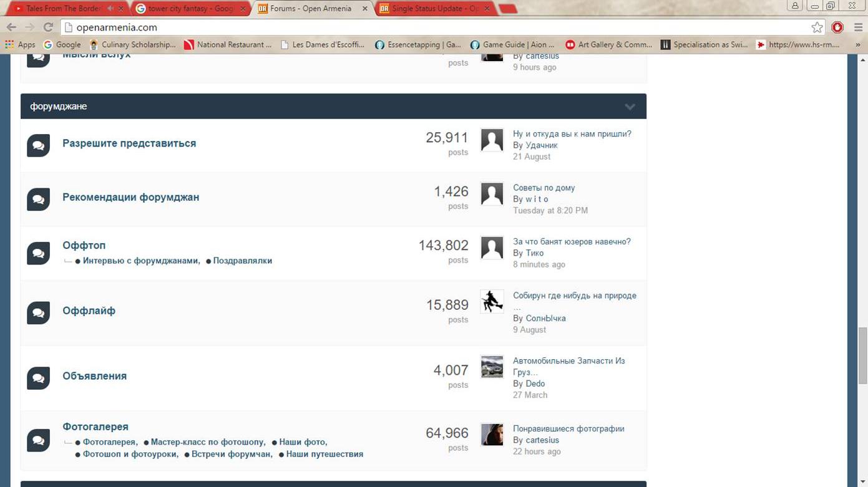This screenshot has height=487, width=868.
Task: Open the Мастер-класс по фотошопу subforum
Action: coord(208,442)
